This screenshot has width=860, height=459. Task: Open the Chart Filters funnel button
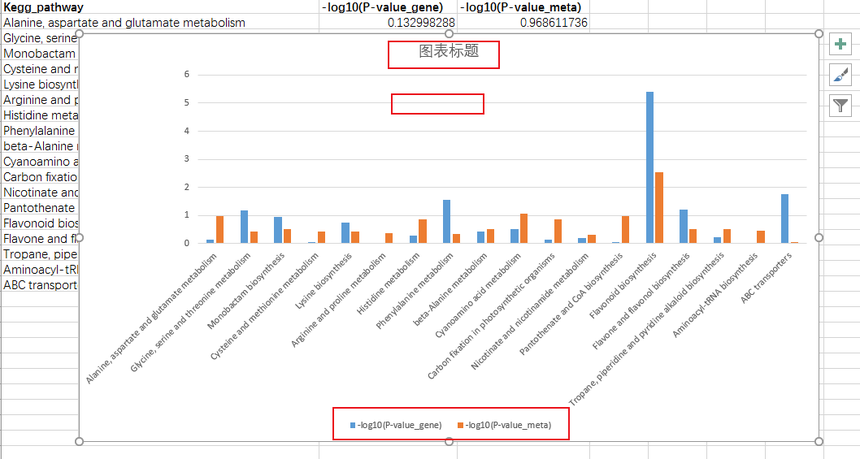coord(840,105)
